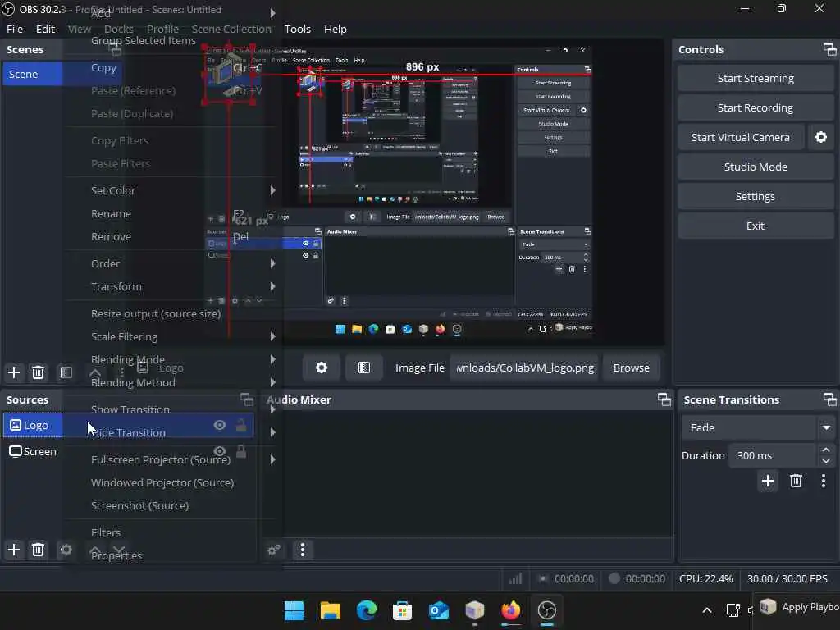Open Outlook from taskbar
840x630 pixels.
click(x=439, y=610)
